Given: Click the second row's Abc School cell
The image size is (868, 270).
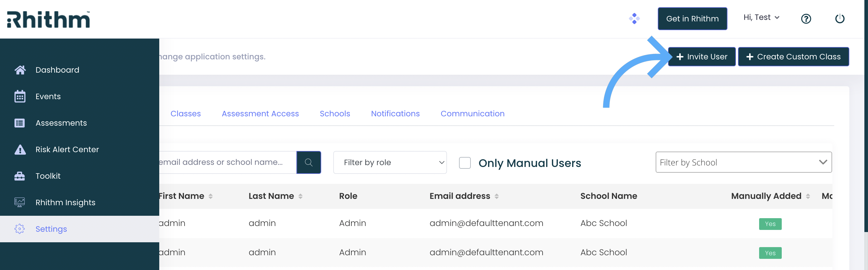Looking at the screenshot, I should click(603, 253).
